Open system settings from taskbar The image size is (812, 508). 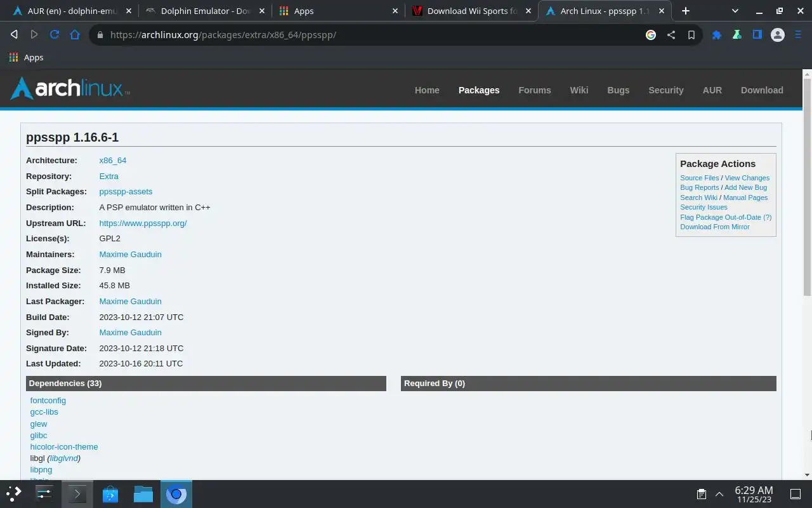(44, 493)
